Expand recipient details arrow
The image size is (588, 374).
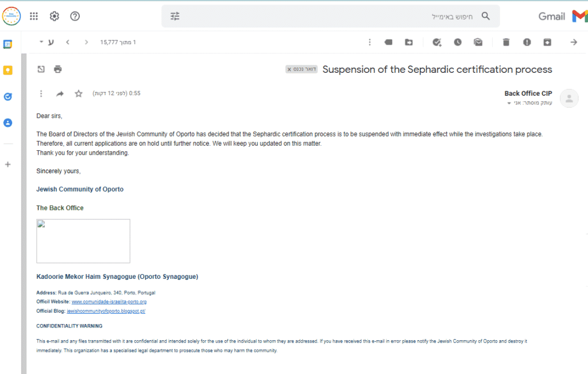click(x=509, y=103)
